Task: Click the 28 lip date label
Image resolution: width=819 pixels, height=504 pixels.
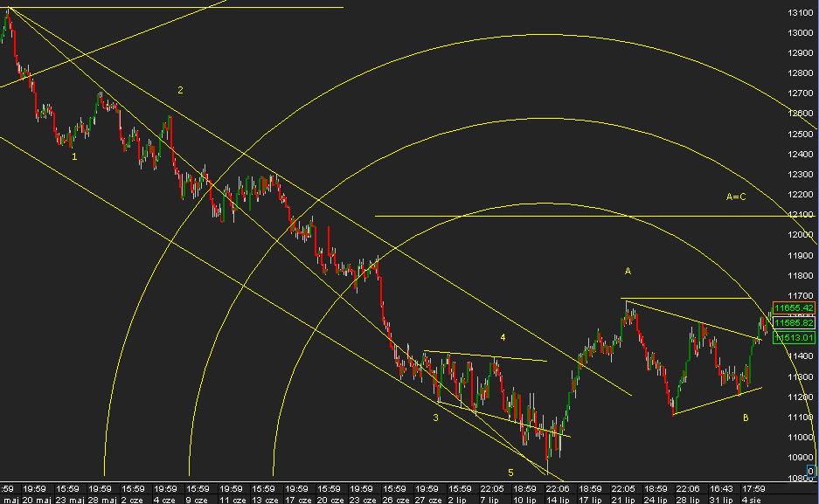Action: (689, 500)
